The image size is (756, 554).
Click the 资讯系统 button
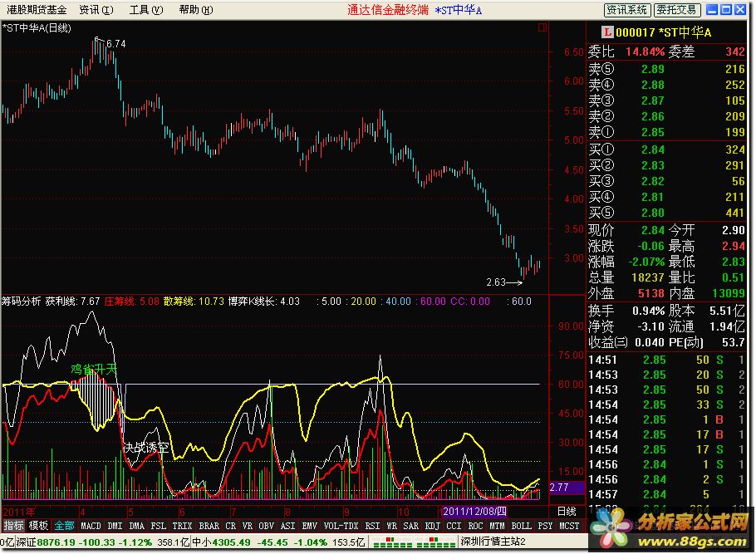[x=626, y=10]
